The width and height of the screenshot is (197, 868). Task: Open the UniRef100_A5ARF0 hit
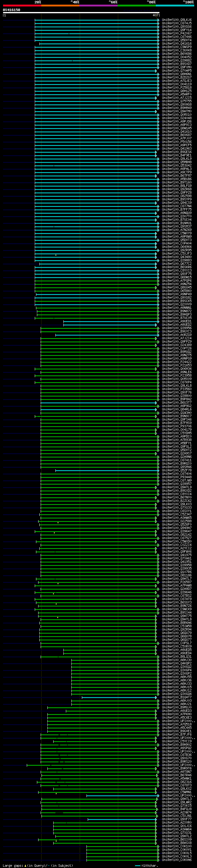point(176,94)
